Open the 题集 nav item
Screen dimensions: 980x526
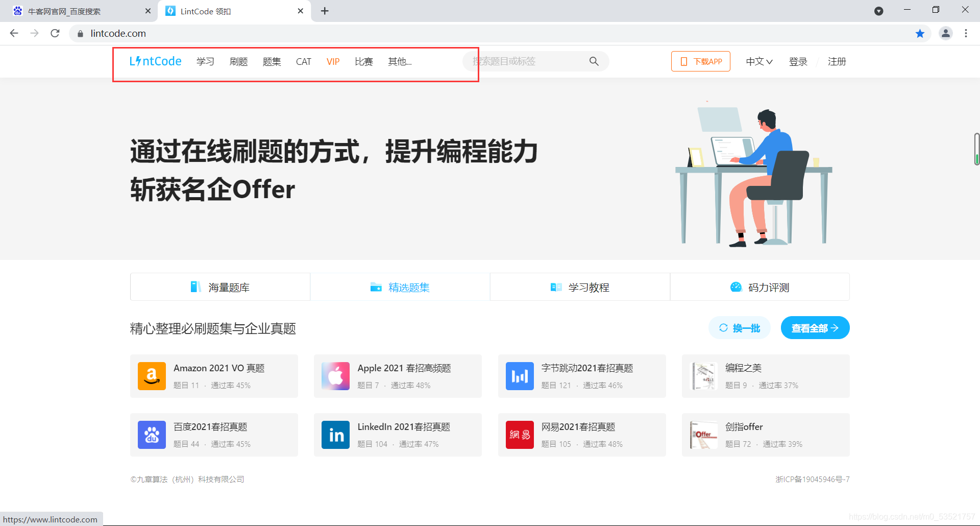tap(272, 61)
